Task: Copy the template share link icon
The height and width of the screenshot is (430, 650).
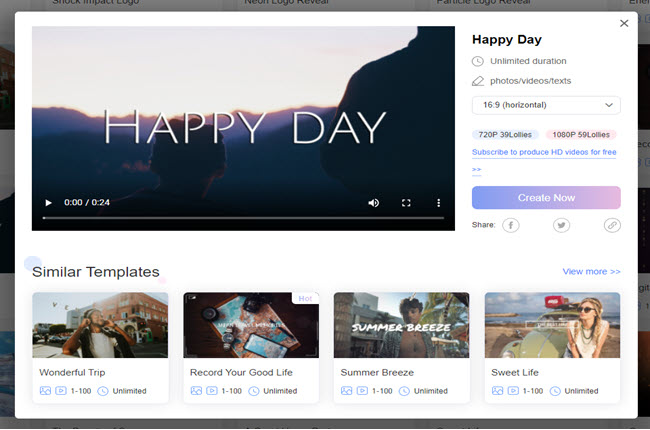Action: [612, 225]
